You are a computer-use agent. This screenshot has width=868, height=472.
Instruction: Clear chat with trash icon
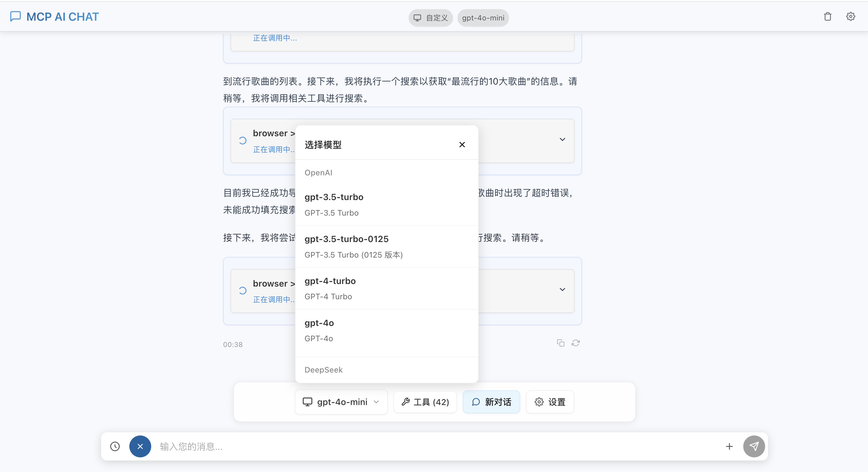click(x=827, y=16)
